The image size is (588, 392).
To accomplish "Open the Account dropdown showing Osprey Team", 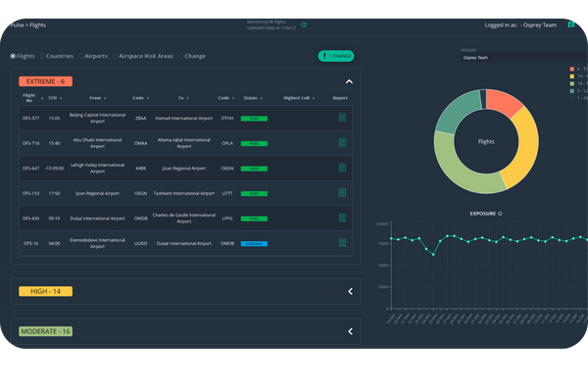I will (524, 58).
